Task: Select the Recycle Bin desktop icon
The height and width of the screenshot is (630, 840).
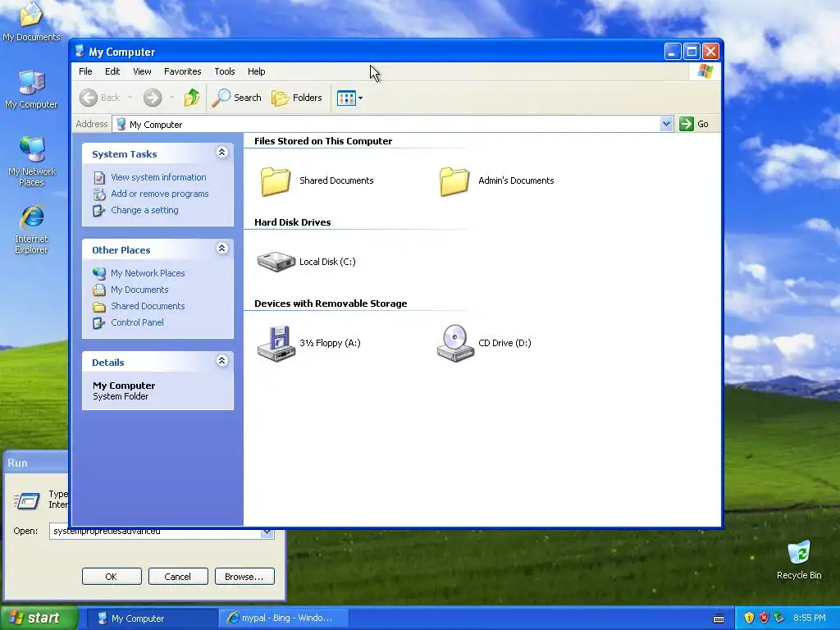Action: tap(799, 560)
